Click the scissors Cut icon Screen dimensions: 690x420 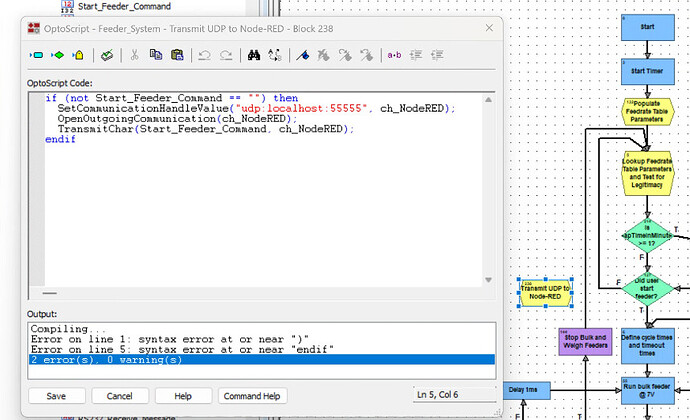(x=134, y=55)
